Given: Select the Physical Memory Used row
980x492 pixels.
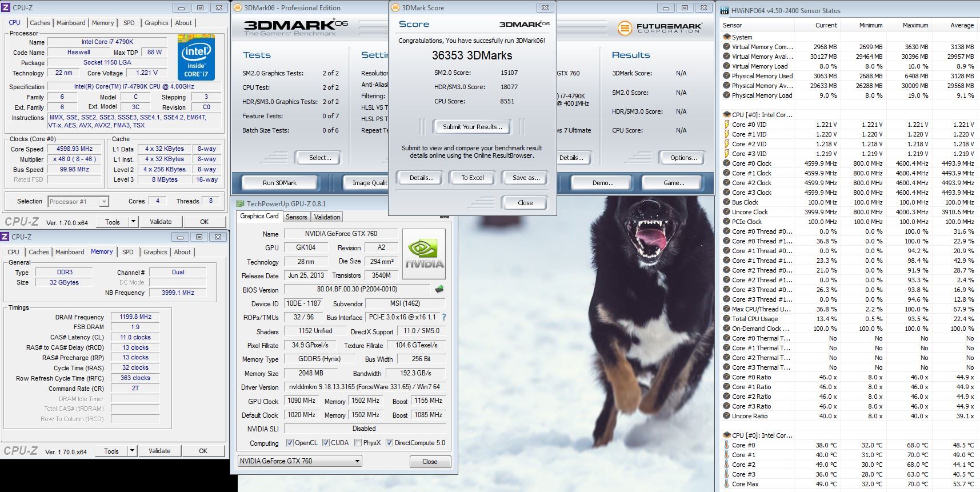Looking at the screenshot, I should click(x=849, y=76).
